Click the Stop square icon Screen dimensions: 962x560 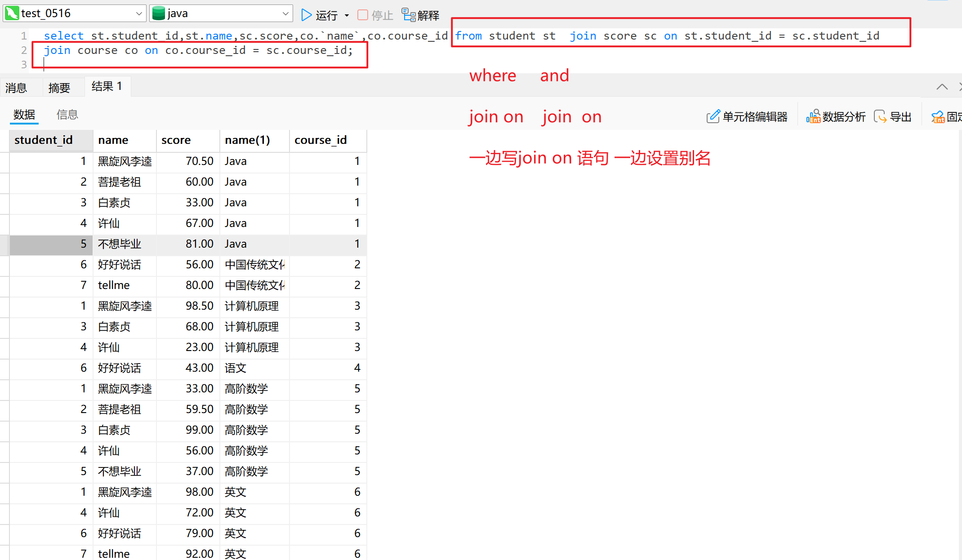[x=362, y=15]
